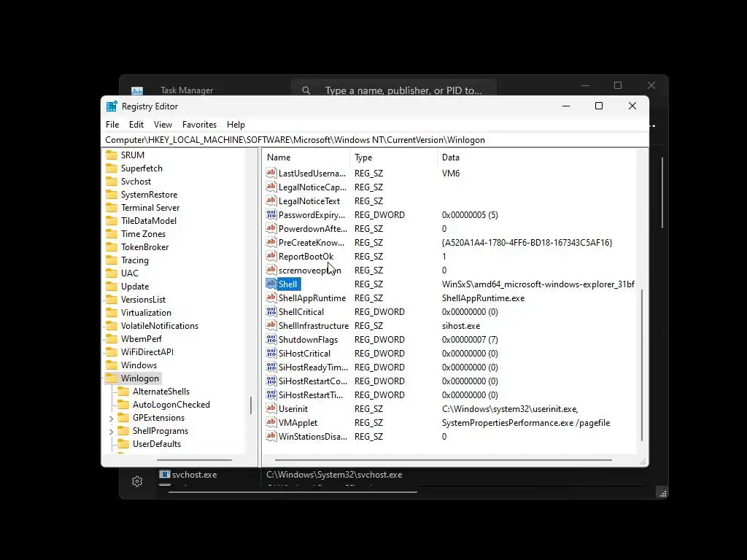Select the Terminal Server key

(x=150, y=208)
